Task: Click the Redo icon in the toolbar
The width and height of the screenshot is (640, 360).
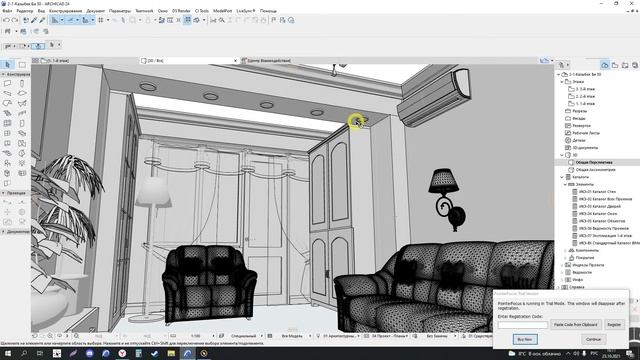Action: coord(15,20)
